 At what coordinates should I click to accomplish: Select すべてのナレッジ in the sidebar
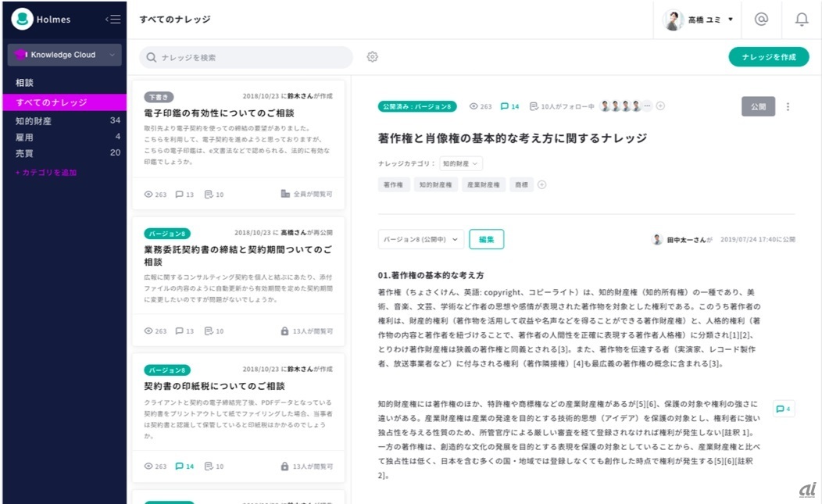[65, 102]
